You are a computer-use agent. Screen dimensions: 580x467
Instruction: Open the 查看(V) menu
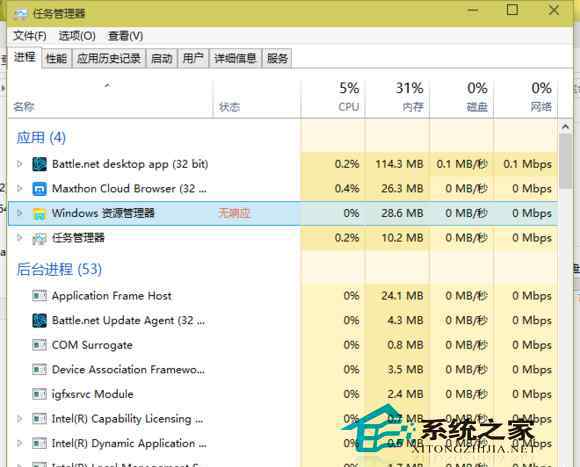[125, 36]
